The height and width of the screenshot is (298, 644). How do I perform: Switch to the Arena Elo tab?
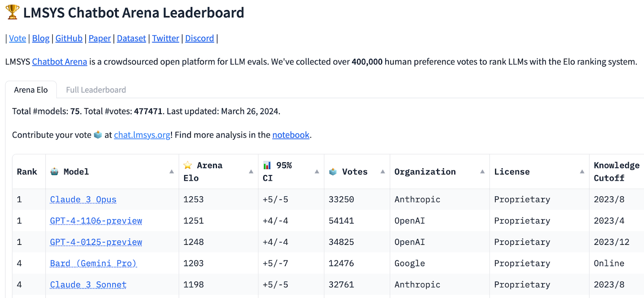(x=31, y=90)
